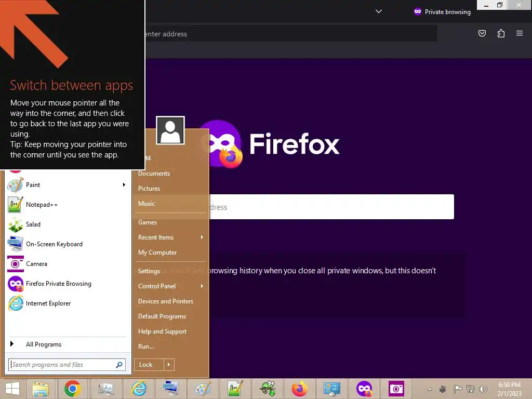Open the shutdown options arrow beside Lock
532x399 pixels.
click(169, 365)
